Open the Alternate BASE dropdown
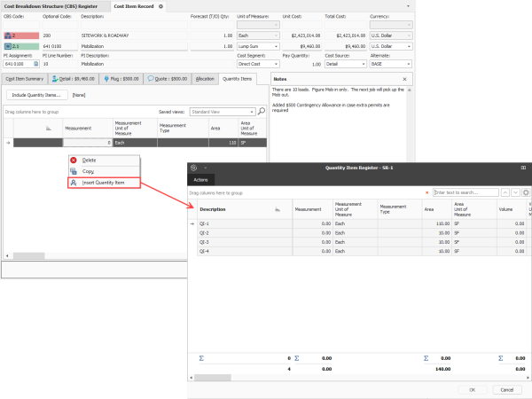The height and width of the screenshot is (399, 532). click(410, 64)
